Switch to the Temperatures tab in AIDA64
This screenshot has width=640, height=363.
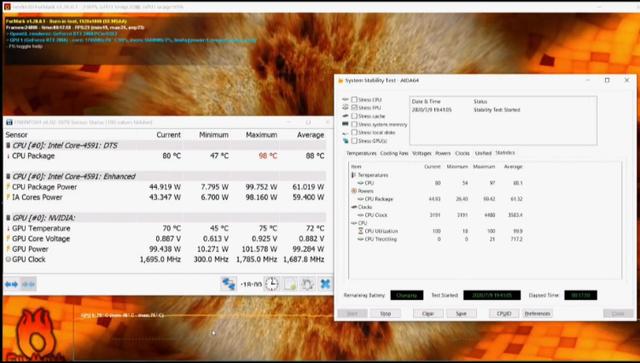361,153
